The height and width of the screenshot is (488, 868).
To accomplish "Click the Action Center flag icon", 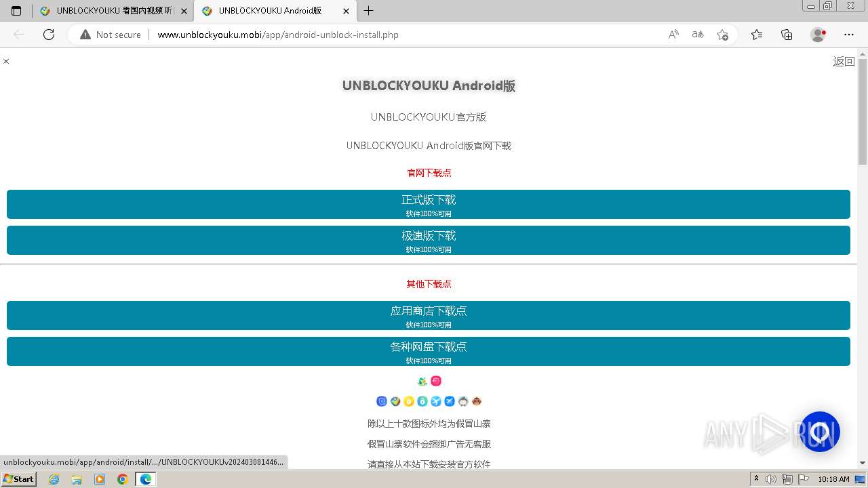I will pyautogui.click(x=804, y=479).
